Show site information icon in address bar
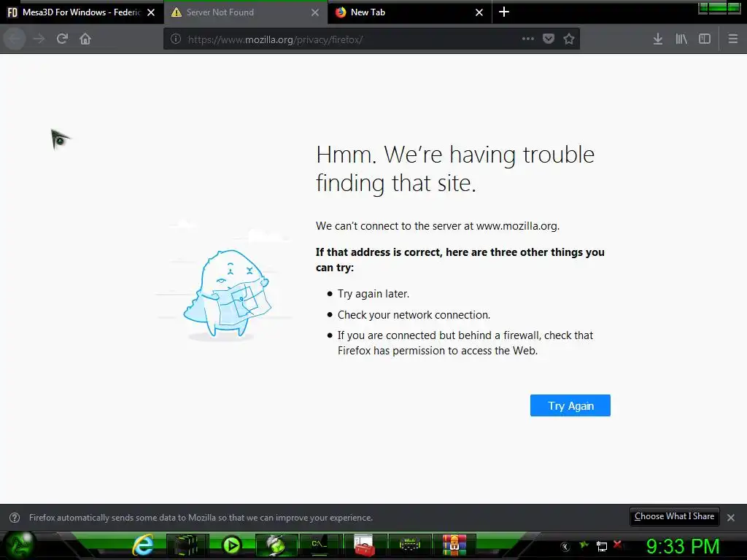This screenshot has height=560, width=747. [x=176, y=39]
